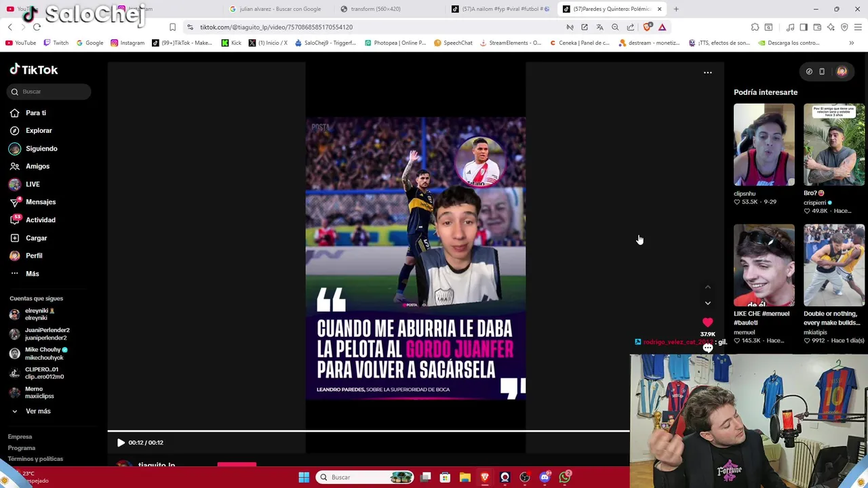This screenshot has width=868, height=488.
Task: Click the Buscar search field in TikTok
Action: pos(50,91)
